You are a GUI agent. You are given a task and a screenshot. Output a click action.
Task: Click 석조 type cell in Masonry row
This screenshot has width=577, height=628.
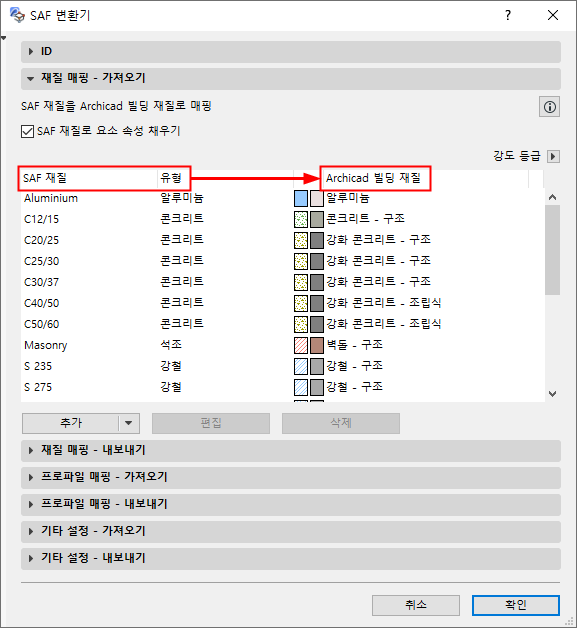tap(171, 345)
